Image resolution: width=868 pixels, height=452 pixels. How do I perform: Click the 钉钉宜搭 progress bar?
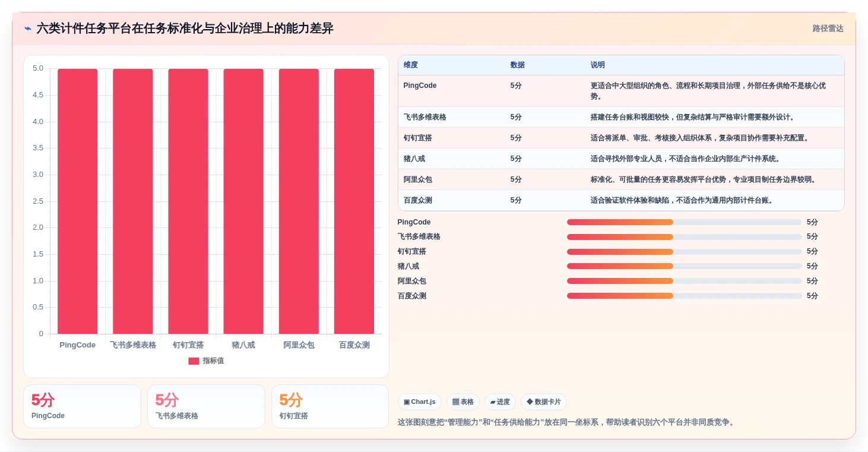684,252
